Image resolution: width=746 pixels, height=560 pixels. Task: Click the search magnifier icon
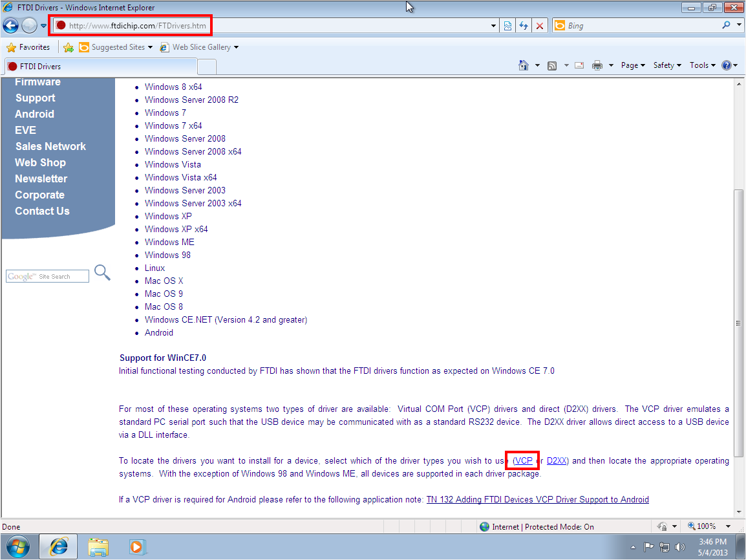(726, 25)
